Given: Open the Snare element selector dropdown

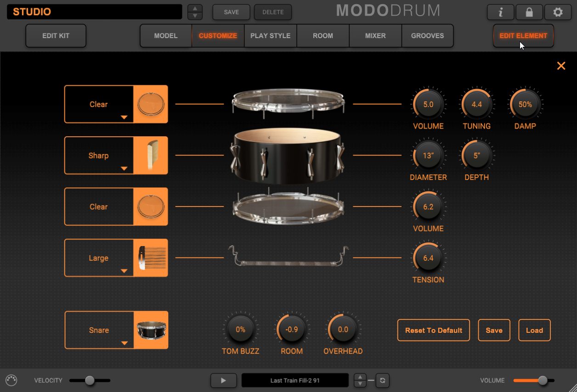Looking at the screenshot, I should pos(99,330).
